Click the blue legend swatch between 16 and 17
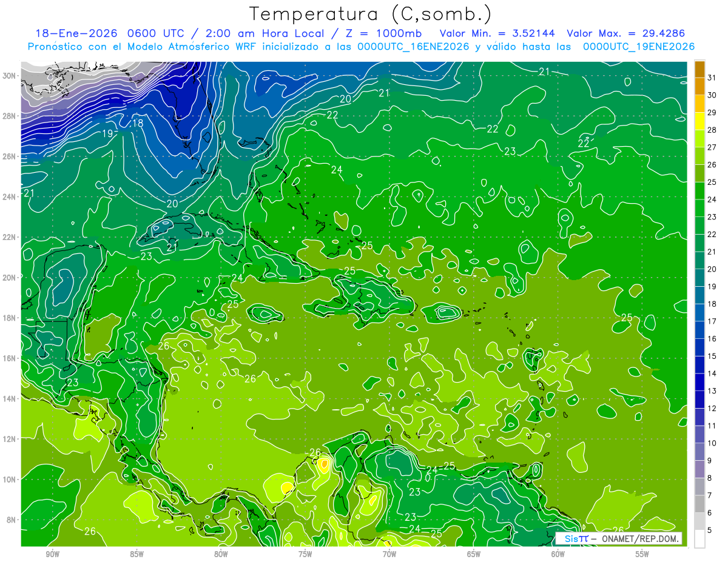728x562 pixels. (x=699, y=330)
